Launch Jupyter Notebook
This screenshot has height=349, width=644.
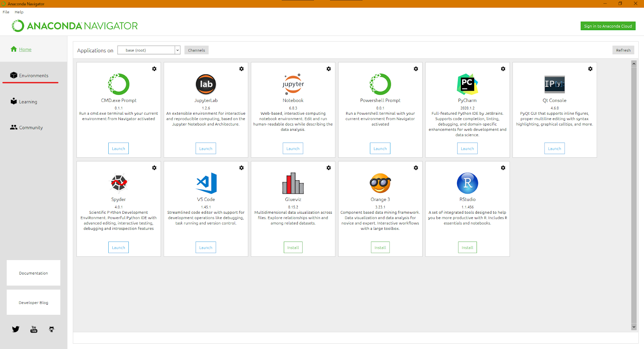pyautogui.click(x=293, y=149)
